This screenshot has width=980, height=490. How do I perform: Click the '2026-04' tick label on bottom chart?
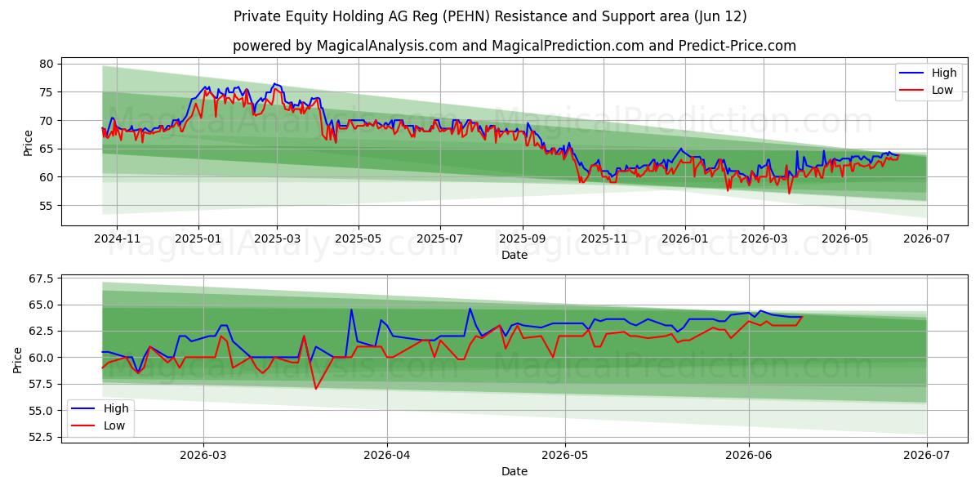(387, 455)
